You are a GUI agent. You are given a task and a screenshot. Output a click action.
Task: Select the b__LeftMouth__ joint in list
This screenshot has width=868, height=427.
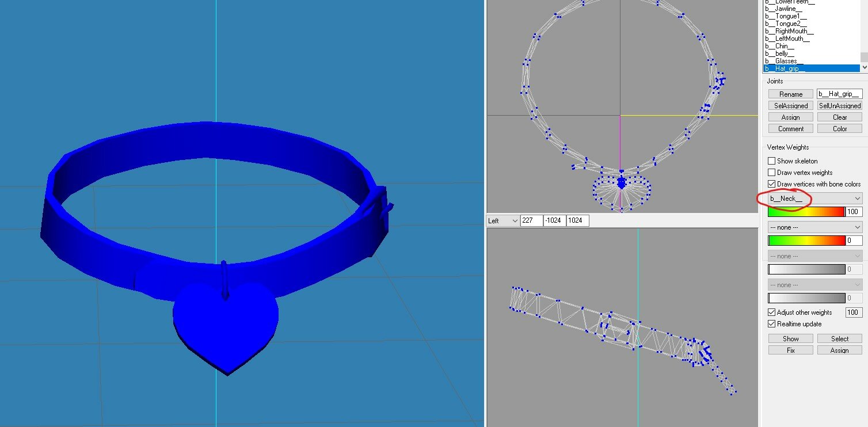pos(787,39)
